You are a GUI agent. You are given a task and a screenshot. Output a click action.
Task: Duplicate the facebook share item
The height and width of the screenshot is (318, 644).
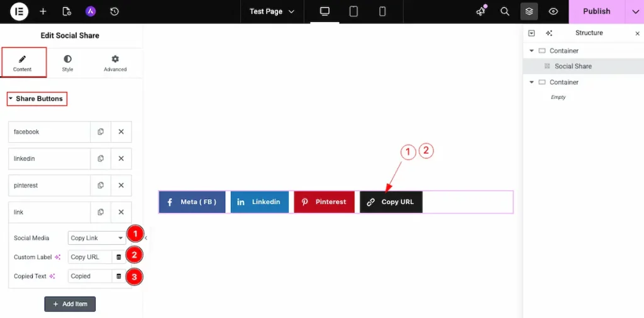pos(101,132)
